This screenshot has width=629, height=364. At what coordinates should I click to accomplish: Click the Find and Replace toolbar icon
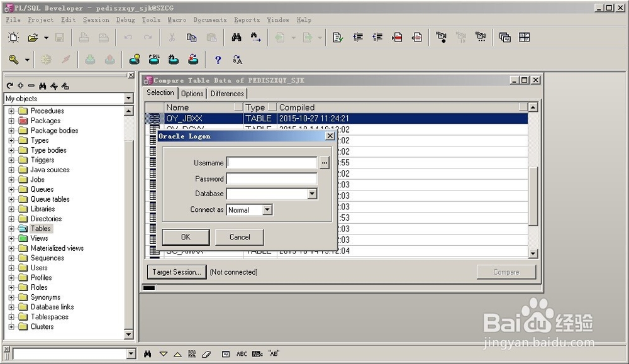[255, 38]
